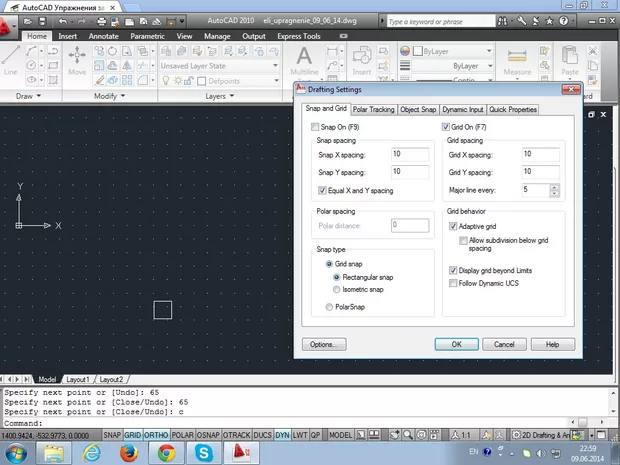This screenshot has height=465, width=620.
Task: Click the Options... button
Action: tap(324, 344)
